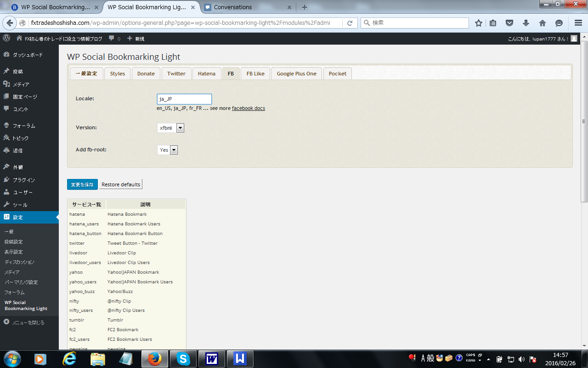Switch to the Donate tab
Viewport: 588px width, 368px height.
pyautogui.click(x=146, y=74)
